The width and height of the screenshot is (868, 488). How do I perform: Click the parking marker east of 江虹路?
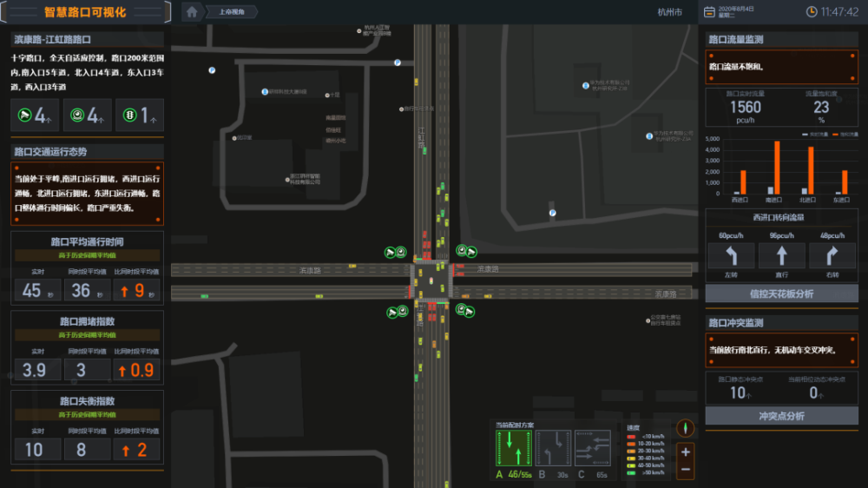click(x=552, y=213)
